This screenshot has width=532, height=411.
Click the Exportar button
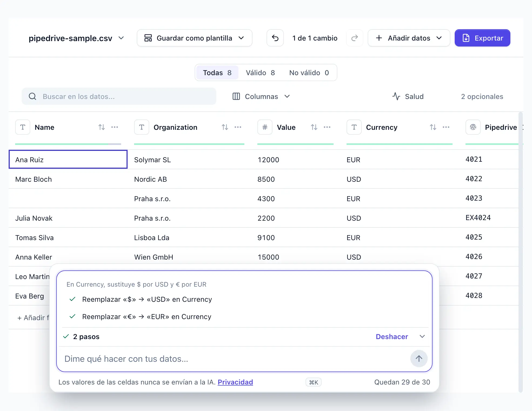tap(483, 38)
